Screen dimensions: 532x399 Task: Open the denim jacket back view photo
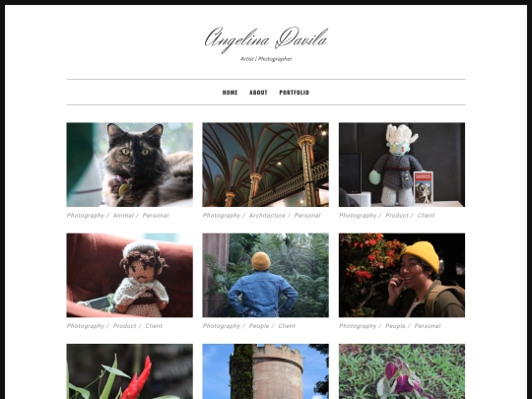(266, 275)
